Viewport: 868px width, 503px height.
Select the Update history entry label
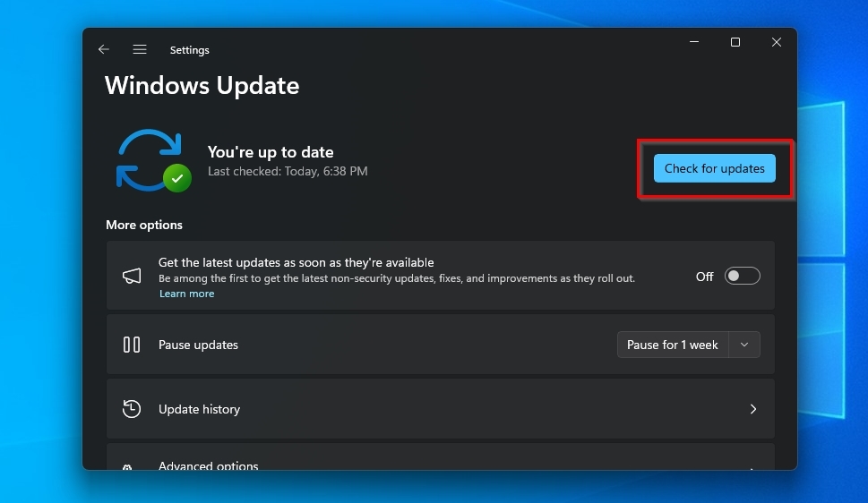(199, 409)
